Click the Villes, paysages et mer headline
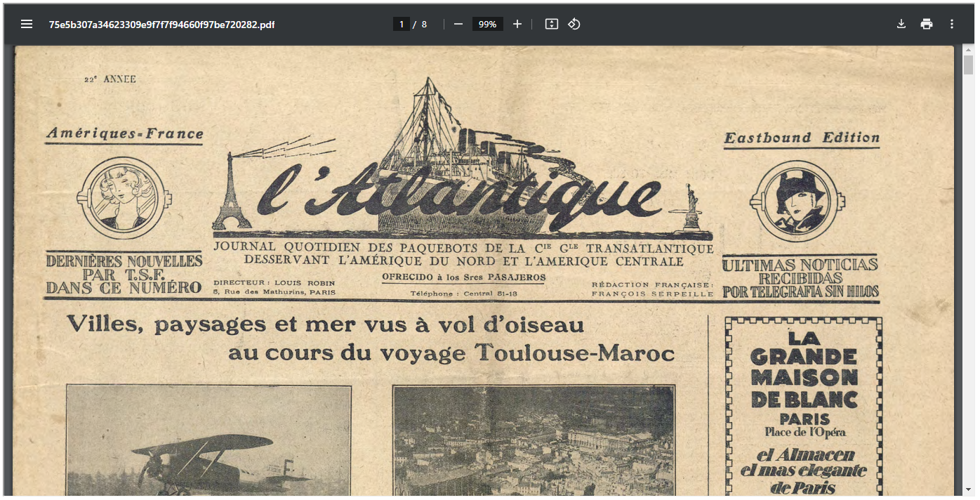This screenshot has width=980, height=500. (x=325, y=324)
